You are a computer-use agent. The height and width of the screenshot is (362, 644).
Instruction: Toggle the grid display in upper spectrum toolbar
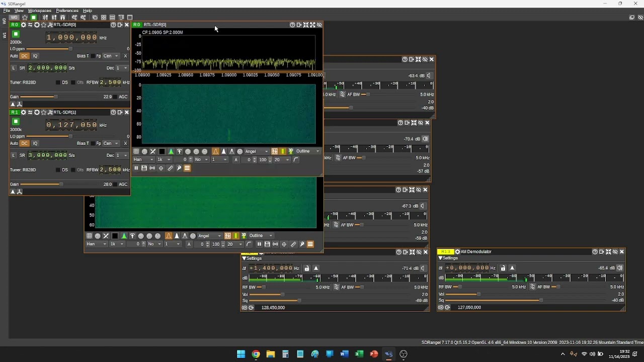(136, 151)
